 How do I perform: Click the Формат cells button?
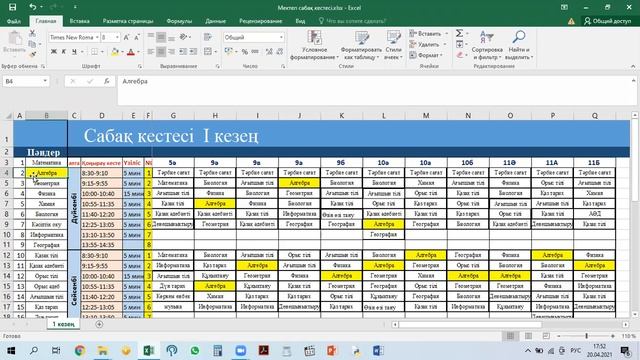coord(424,55)
